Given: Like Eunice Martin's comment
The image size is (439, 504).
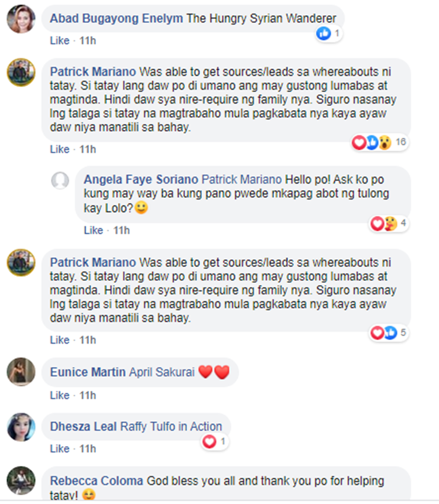Looking at the screenshot, I should [x=60, y=395].
